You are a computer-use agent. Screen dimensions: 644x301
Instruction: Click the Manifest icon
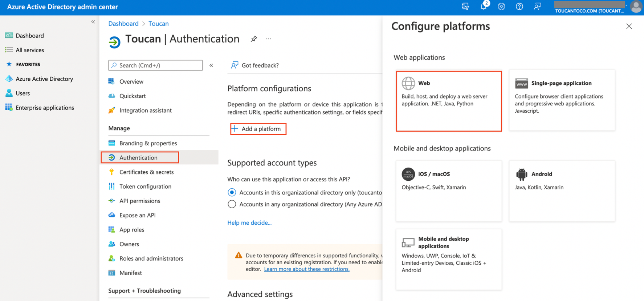(111, 273)
